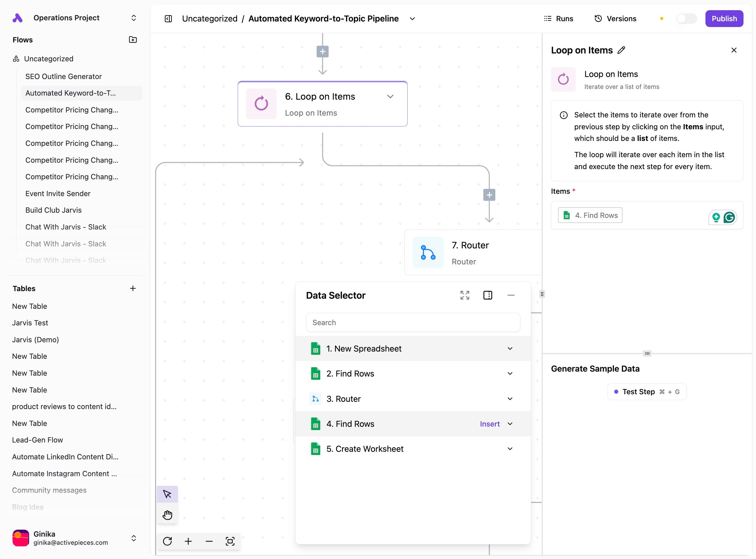Image resolution: width=756 pixels, height=559 pixels.
Task: Click the new folder icon beside Flows
Action: (x=133, y=40)
